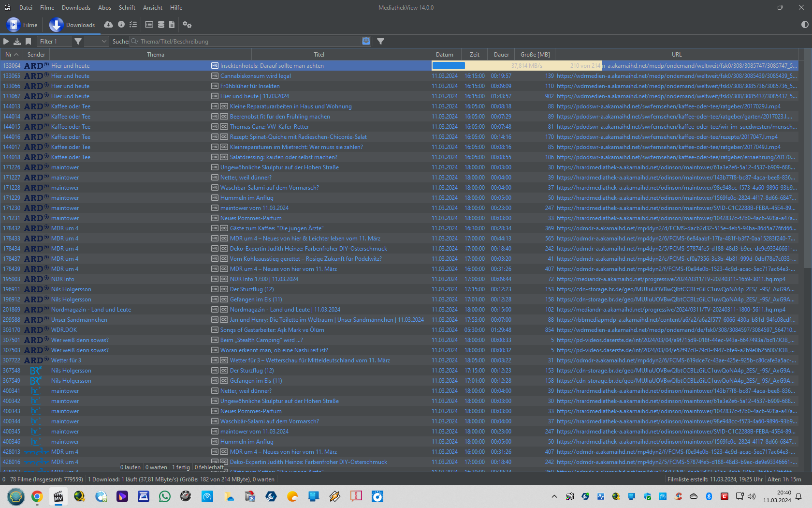Click the play film icon
The height and width of the screenshot is (508, 812).
6,42
